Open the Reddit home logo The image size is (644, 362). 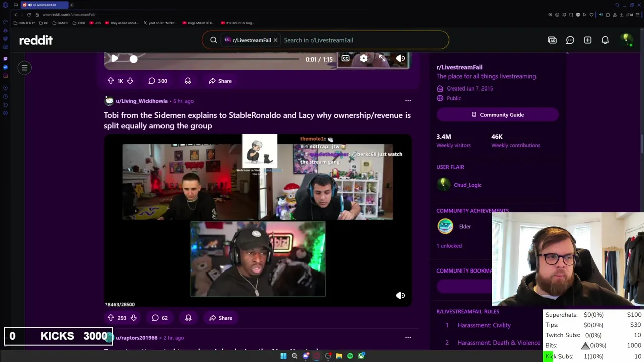pyautogui.click(x=36, y=40)
